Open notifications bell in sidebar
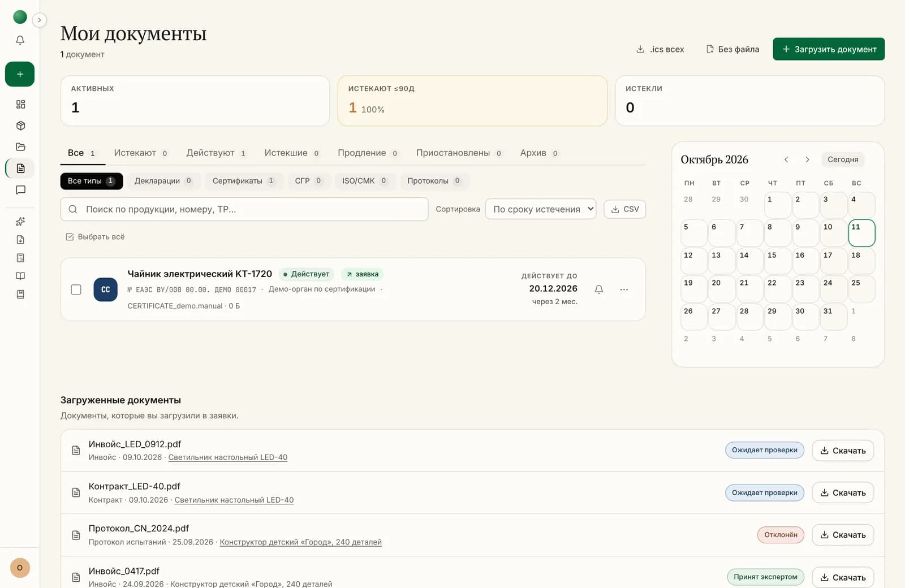Viewport: 905px width, 588px height. pyautogui.click(x=20, y=40)
